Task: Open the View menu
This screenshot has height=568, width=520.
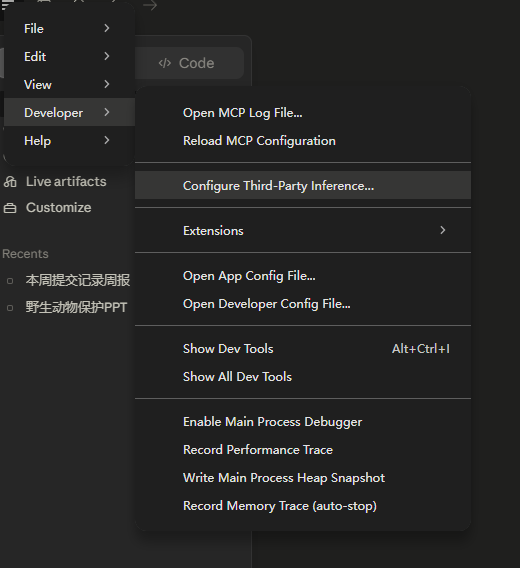Action: (x=69, y=84)
